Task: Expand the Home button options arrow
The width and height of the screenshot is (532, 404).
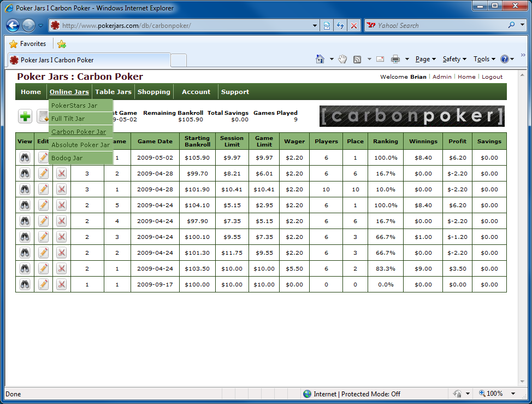Action: 332,59
